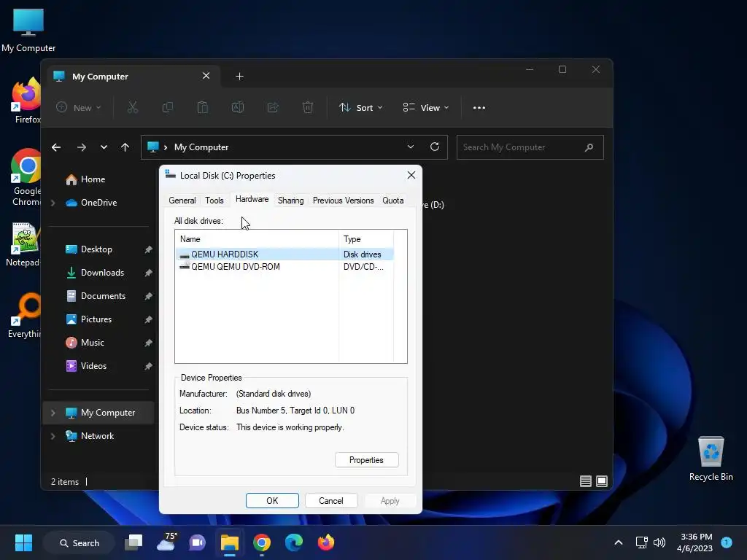The height and width of the screenshot is (560, 747).
Task: Switch to the Tools tab
Action: point(214,201)
